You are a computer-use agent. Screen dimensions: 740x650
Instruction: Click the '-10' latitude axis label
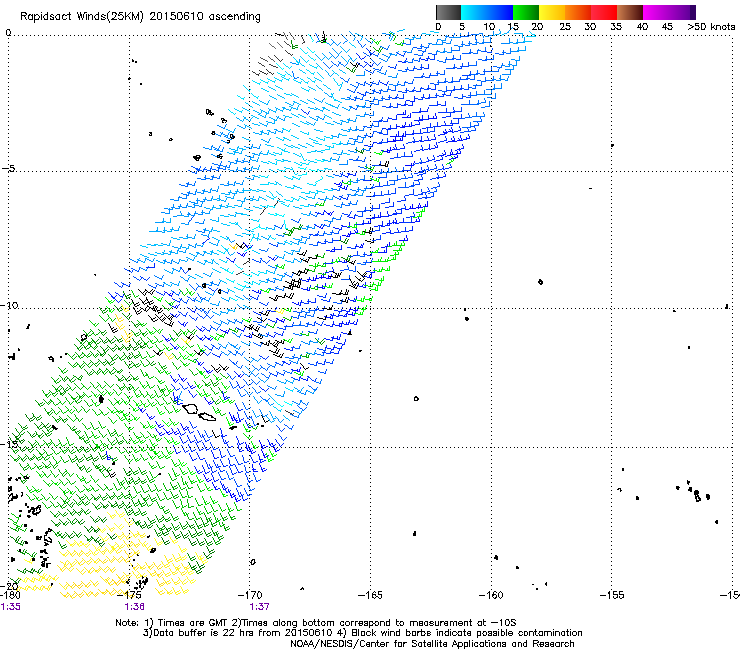9,305
